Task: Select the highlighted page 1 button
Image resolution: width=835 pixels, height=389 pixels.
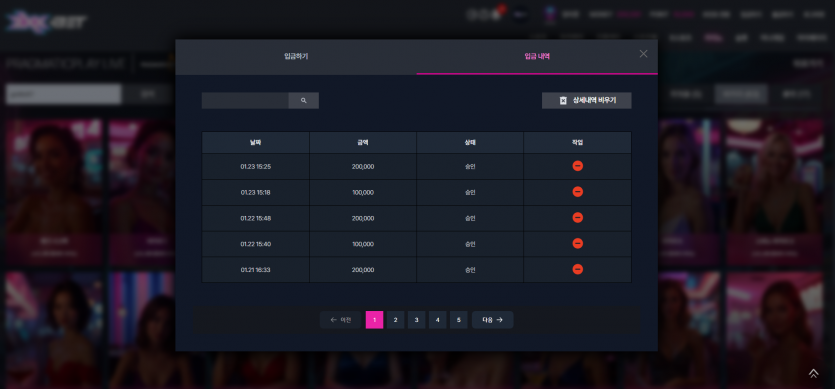Action: [x=374, y=320]
